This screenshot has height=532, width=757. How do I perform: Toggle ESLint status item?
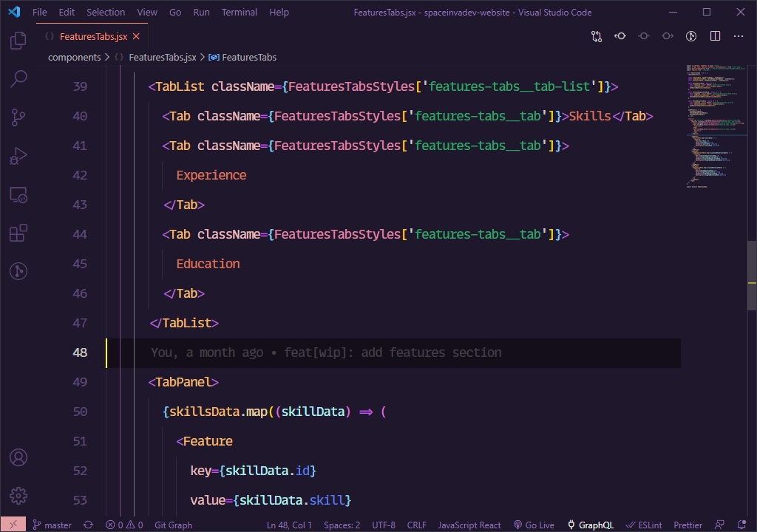click(x=644, y=525)
